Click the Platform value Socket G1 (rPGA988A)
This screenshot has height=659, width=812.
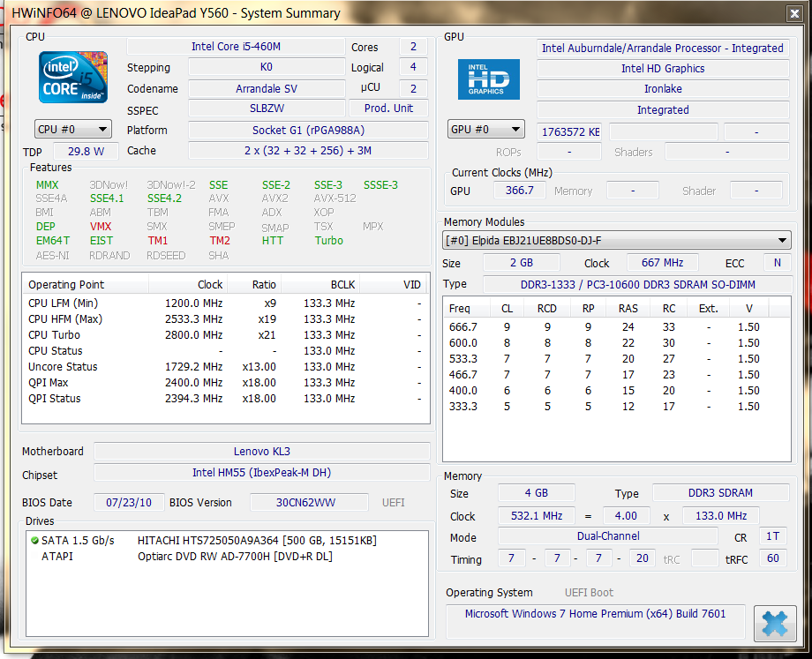(x=308, y=130)
